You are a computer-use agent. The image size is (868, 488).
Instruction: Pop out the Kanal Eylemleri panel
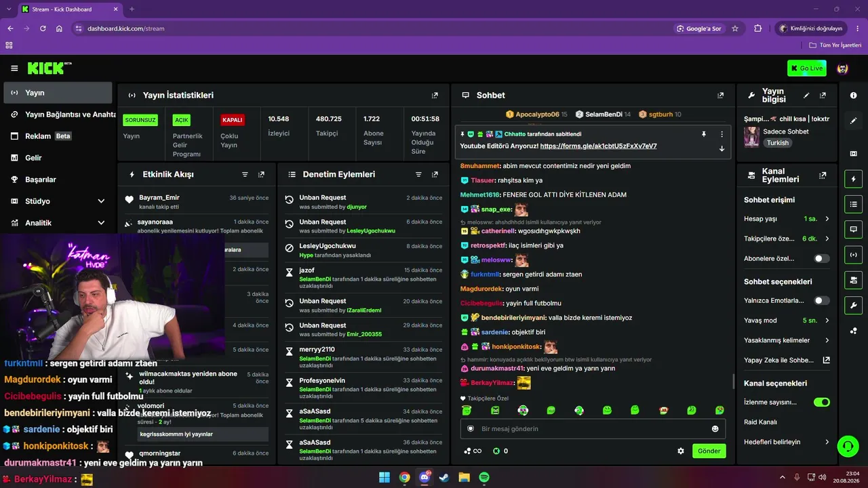[823, 175]
